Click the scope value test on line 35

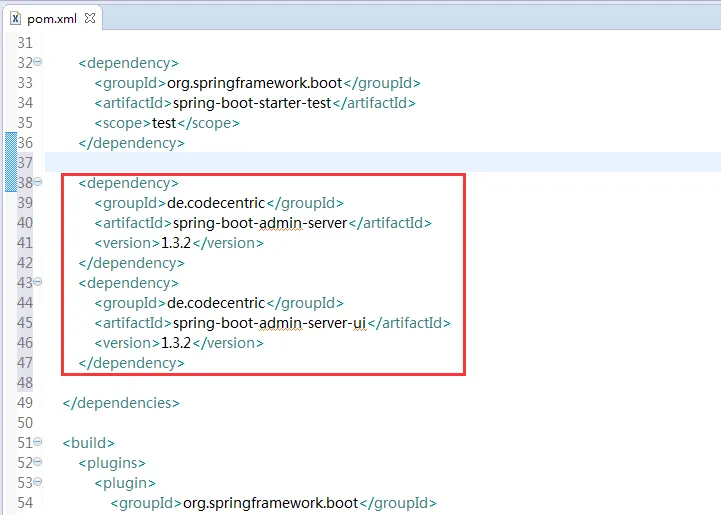pos(164,123)
